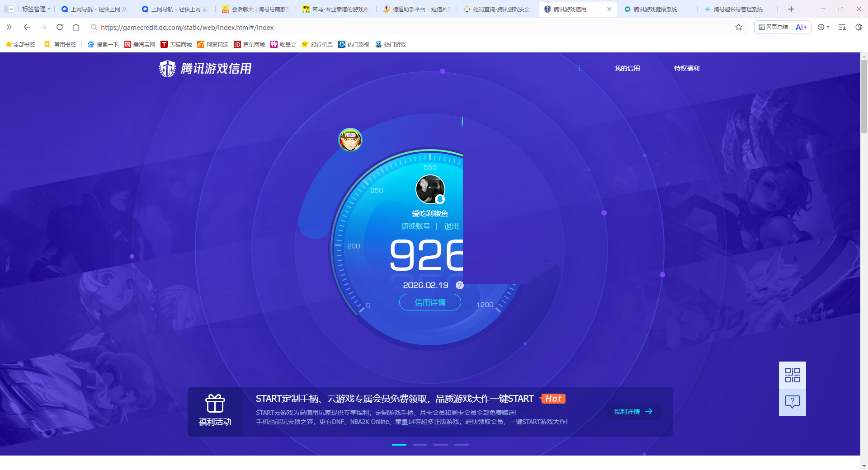Open the 特权福利 navigation item
The image size is (868, 470).
point(686,68)
